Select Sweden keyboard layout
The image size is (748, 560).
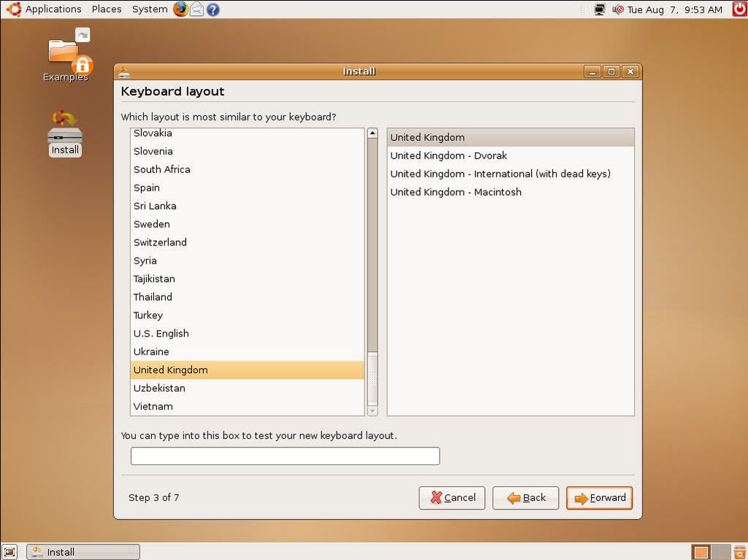click(x=247, y=223)
